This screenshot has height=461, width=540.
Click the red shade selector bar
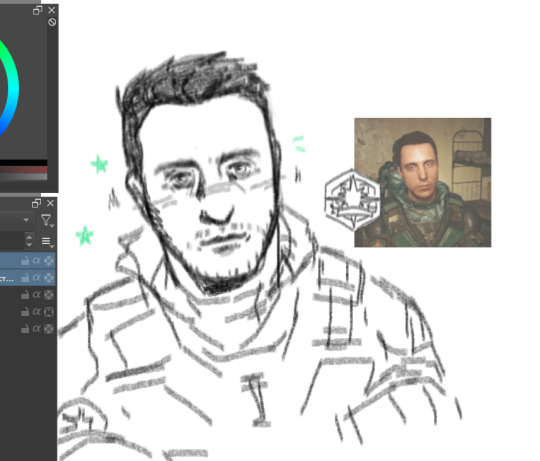23,170
